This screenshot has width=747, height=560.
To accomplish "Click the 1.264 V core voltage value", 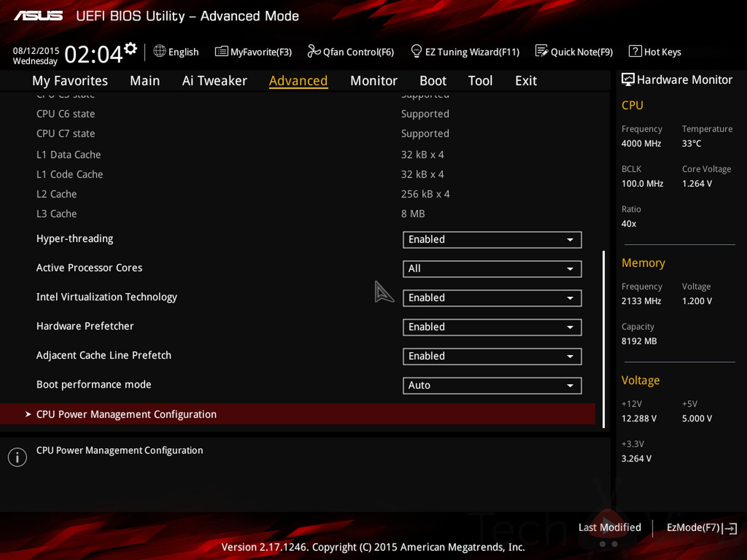I will click(x=697, y=184).
